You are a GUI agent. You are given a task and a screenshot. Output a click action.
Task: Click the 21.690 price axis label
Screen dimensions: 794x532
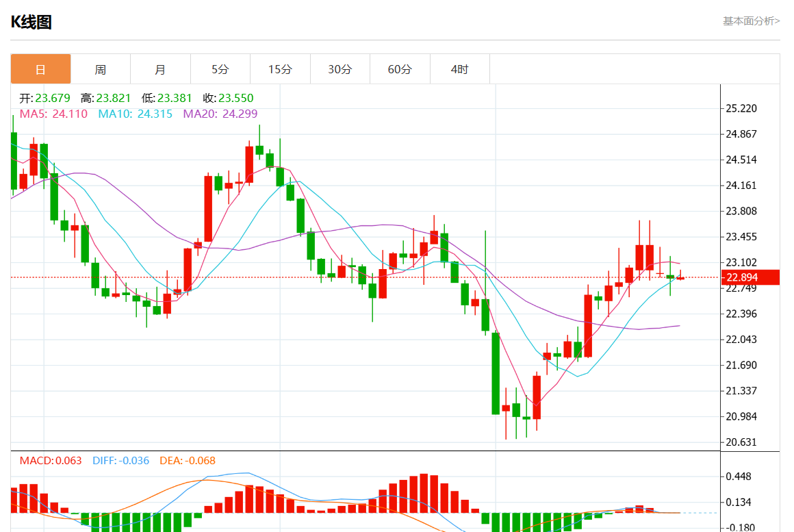pos(741,366)
